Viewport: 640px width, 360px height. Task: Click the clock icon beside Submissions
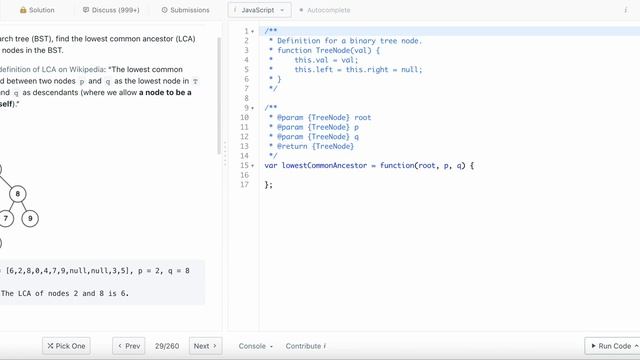(x=164, y=10)
